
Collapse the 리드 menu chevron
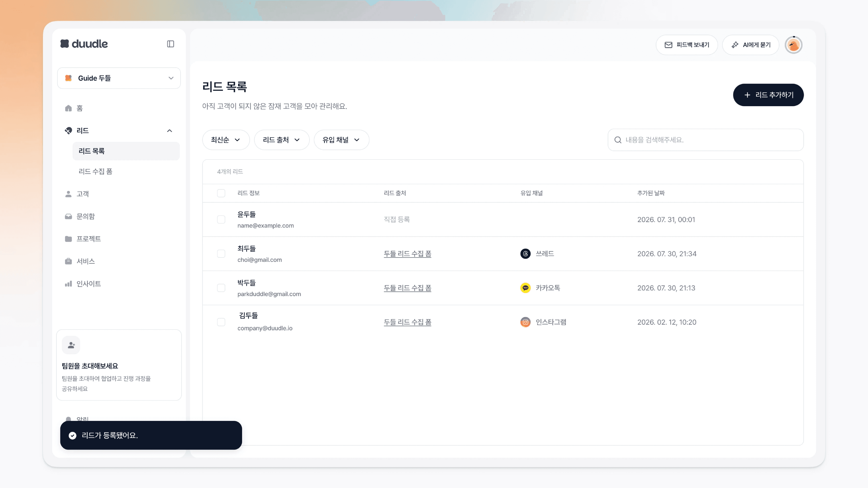click(170, 131)
